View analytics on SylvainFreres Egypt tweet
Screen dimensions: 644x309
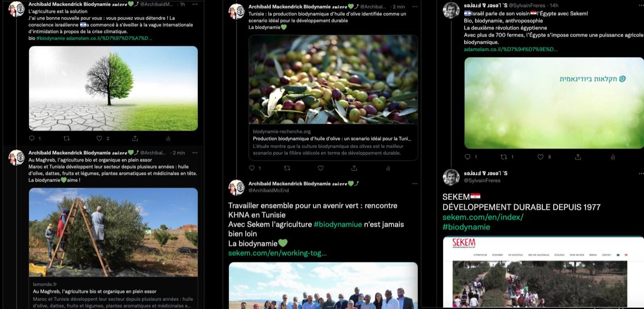tap(613, 157)
